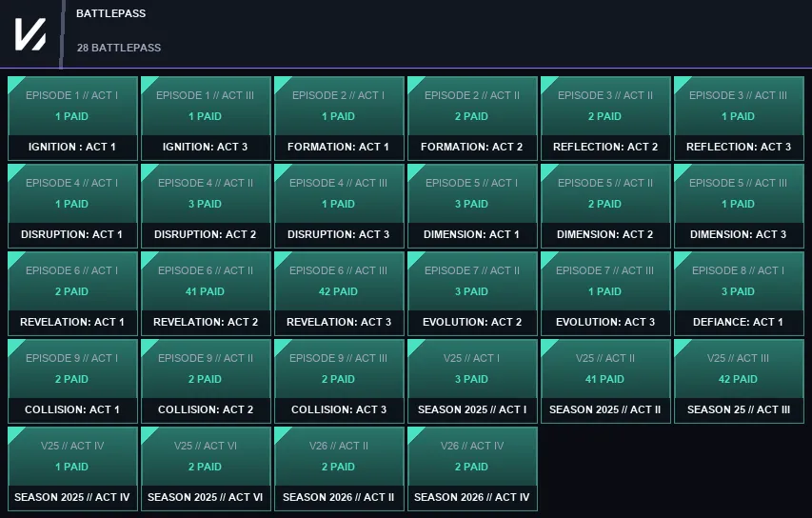Open the Revelation: Act 3 card
Viewport: 812px width, 518px height.
[x=339, y=293]
